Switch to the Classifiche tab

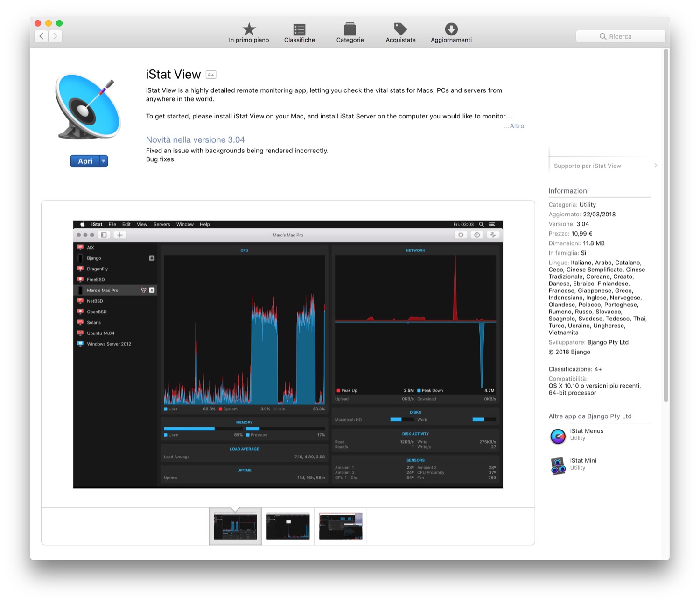coord(300,33)
